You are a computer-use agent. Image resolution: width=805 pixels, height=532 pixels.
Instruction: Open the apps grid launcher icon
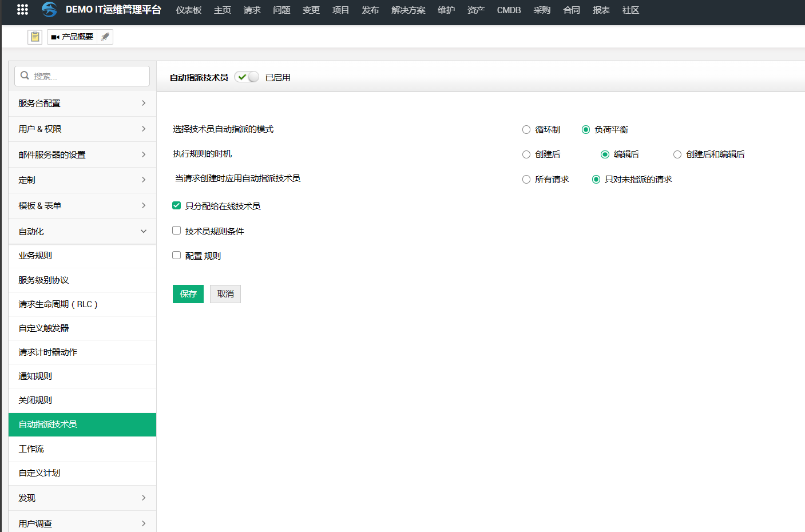(x=22, y=9)
